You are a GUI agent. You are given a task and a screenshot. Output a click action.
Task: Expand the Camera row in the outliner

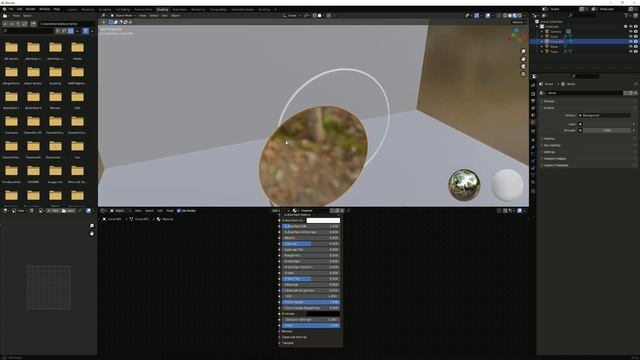pyautogui.click(x=542, y=31)
